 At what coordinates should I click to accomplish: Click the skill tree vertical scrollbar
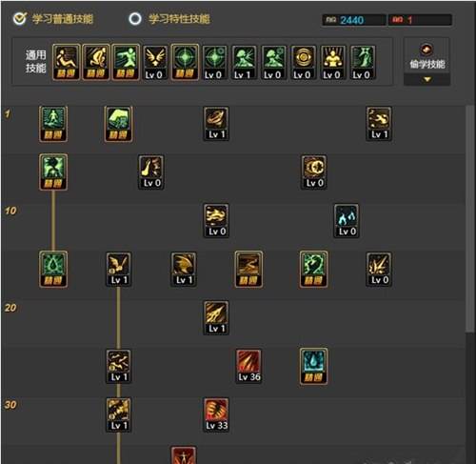tap(470, 219)
